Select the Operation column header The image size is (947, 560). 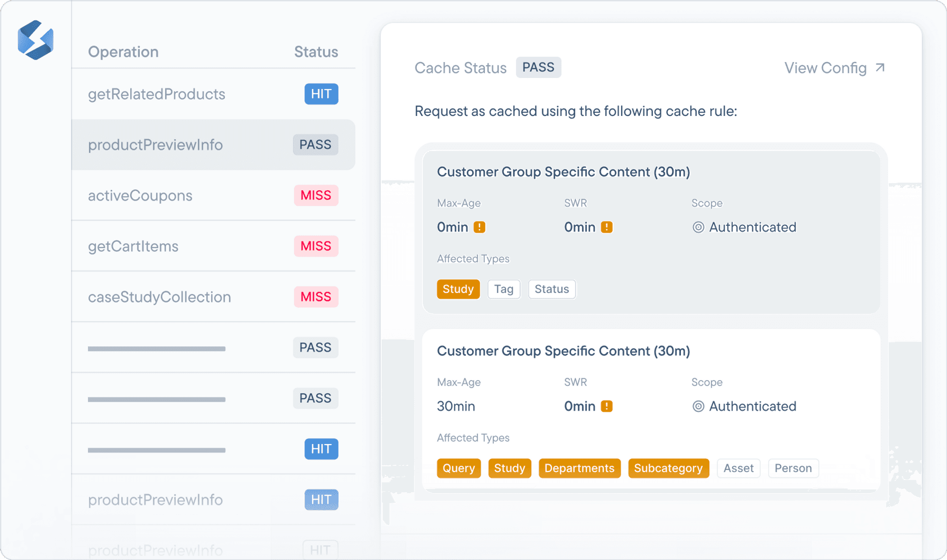click(123, 52)
